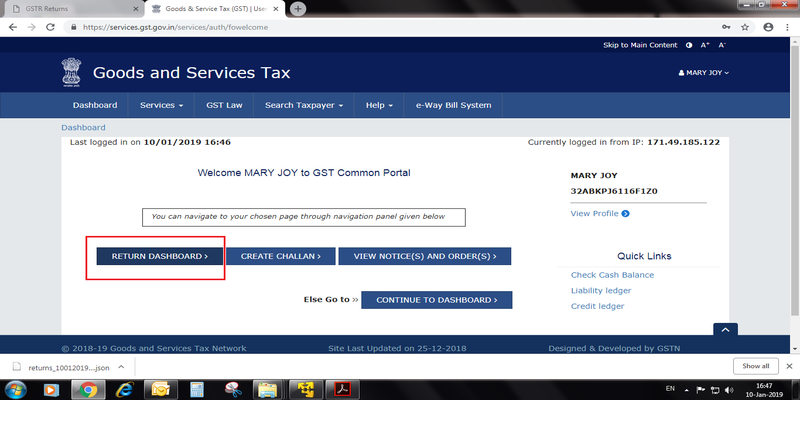The height and width of the screenshot is (426, 800).
Task: Click the browser reload icon
Action: pyautogui.click(x=50, y=27)
